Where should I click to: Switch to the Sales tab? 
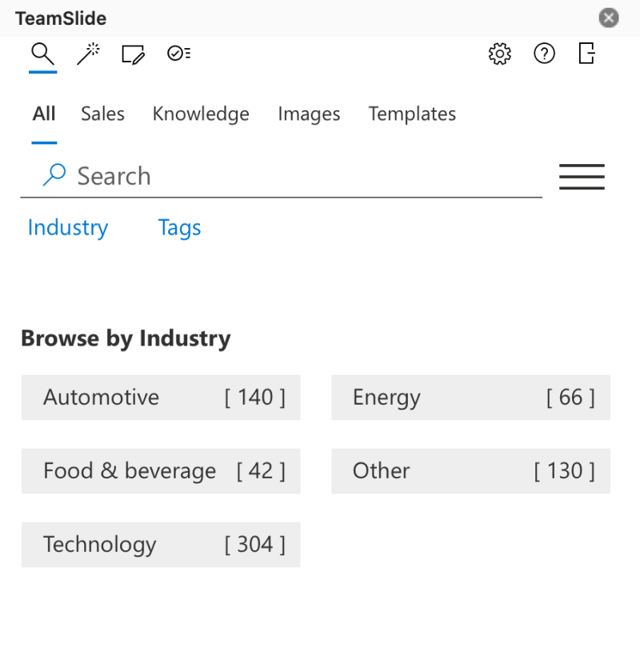coord(103,114)
